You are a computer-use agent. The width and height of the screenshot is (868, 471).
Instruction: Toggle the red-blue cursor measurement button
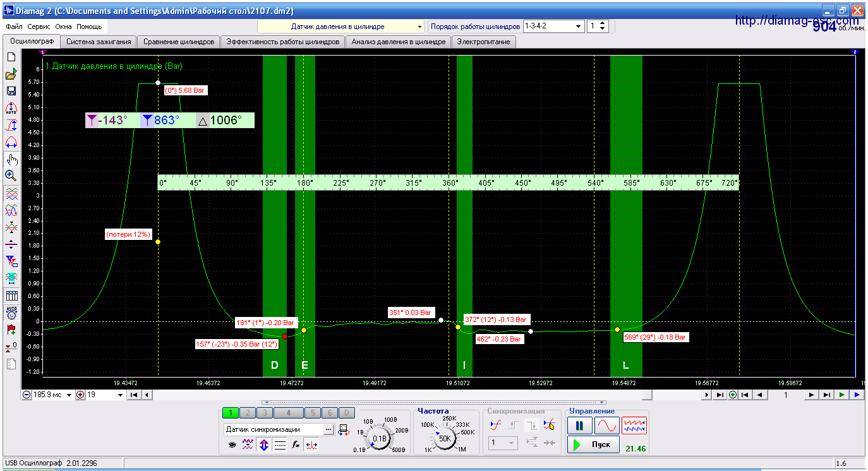coord(311,445)
